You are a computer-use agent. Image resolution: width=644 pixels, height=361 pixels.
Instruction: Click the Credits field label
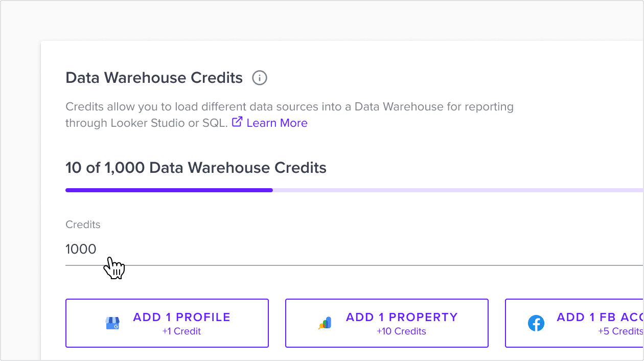[x=83, y=224]
